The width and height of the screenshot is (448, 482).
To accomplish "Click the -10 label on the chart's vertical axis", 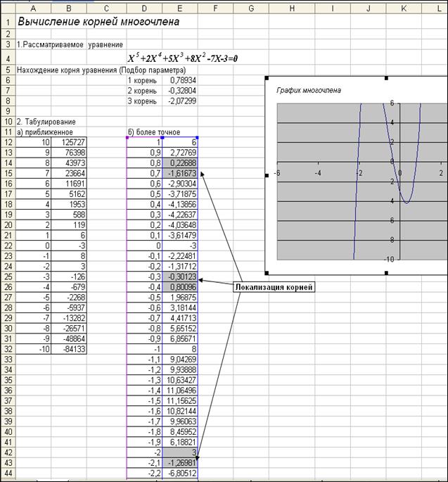I will (x=389, y=259).
